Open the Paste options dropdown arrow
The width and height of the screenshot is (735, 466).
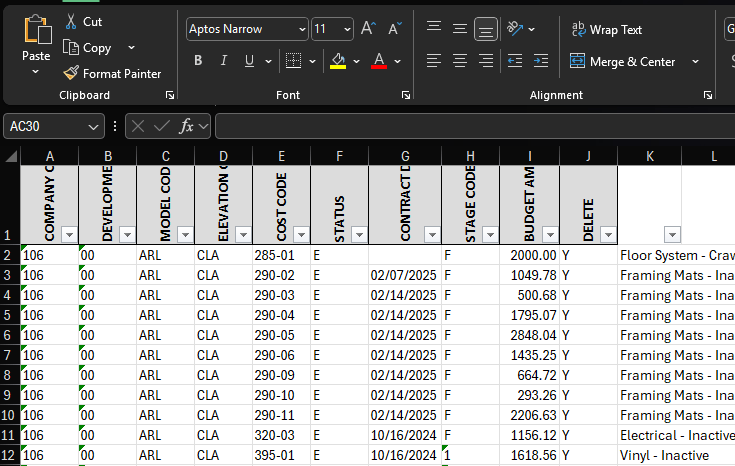tap(36, 72)
